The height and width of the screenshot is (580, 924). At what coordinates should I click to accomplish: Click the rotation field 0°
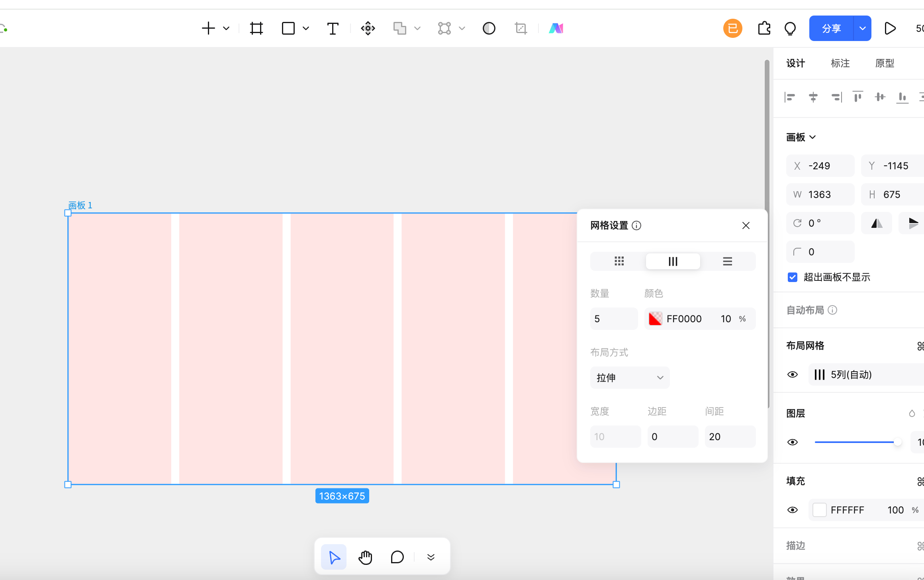click(x=820, y=223)
